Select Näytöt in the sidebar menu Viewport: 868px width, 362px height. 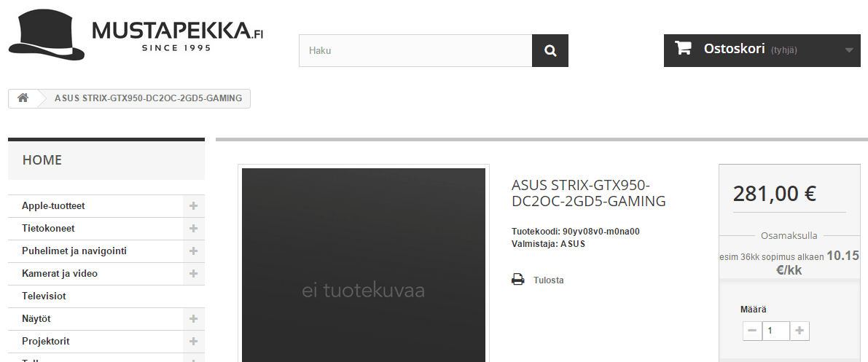[x=36, y=319]
